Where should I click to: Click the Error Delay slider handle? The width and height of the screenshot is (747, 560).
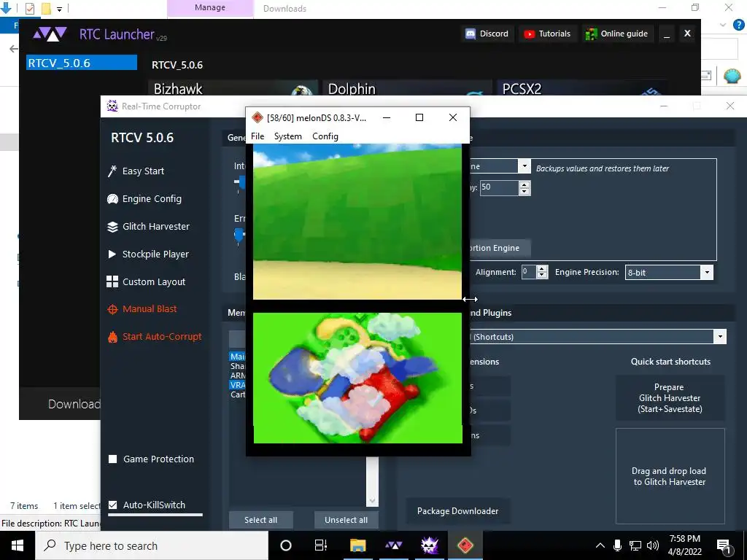(239, 236)
